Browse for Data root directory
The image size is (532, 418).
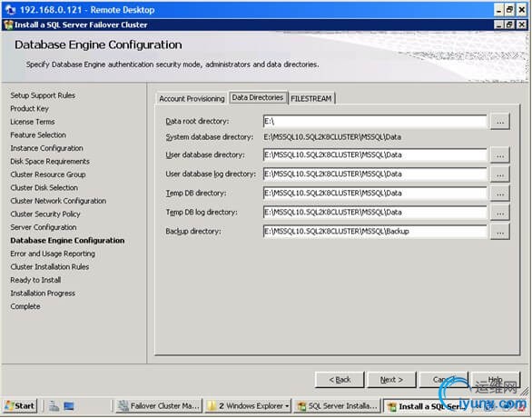[x=499, y=122]
